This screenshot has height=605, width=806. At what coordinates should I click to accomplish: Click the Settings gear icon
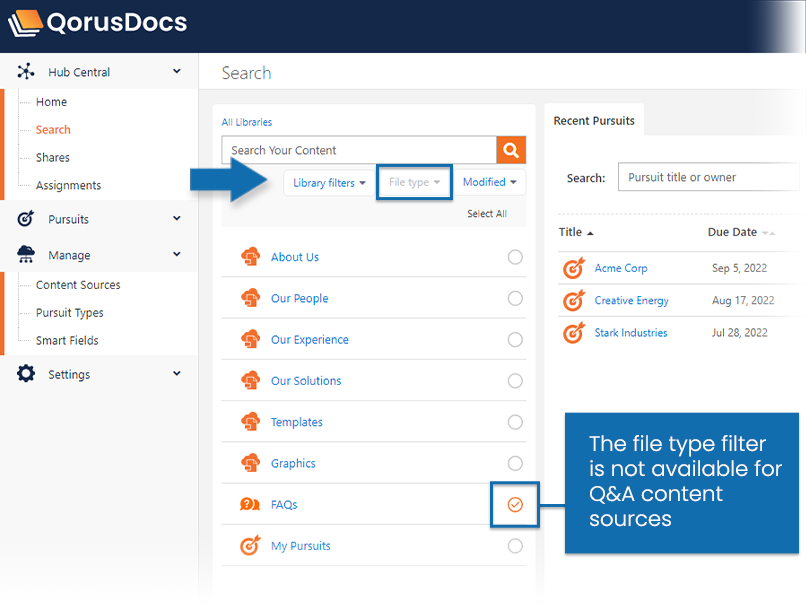(26, 374)
